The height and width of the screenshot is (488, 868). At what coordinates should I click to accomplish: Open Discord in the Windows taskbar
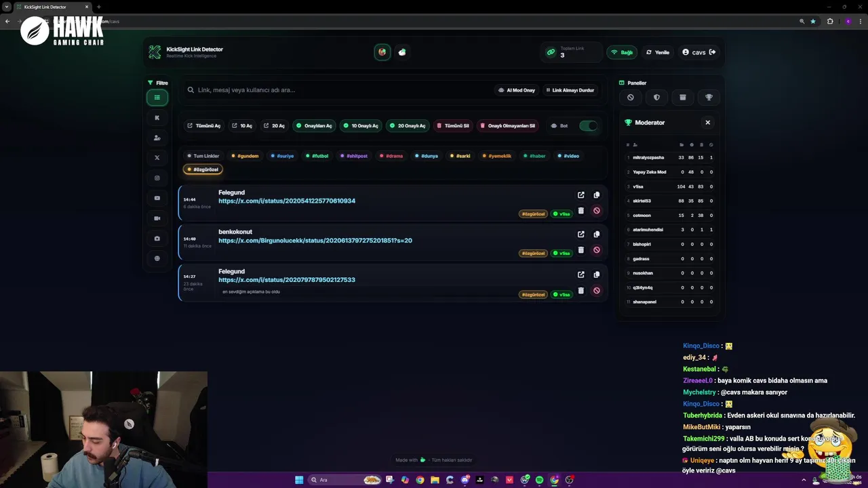pos(465,480)
